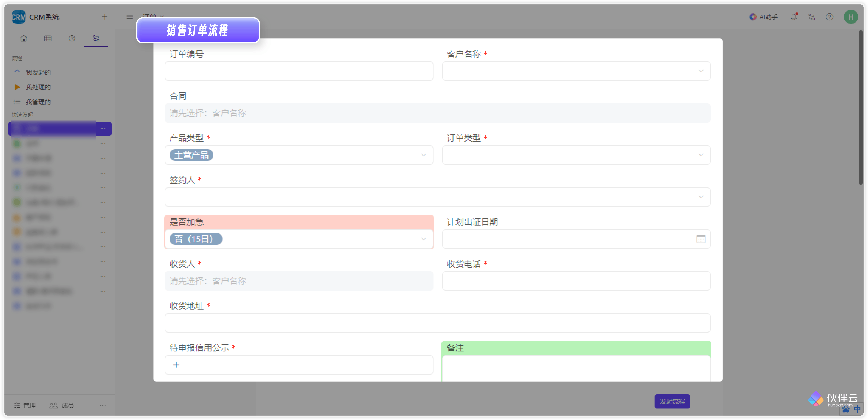Image resolution: width=868 pixels, height=420 pixels.
Task: Open the table view icon in sidebar
Action: tap(48, 38)
